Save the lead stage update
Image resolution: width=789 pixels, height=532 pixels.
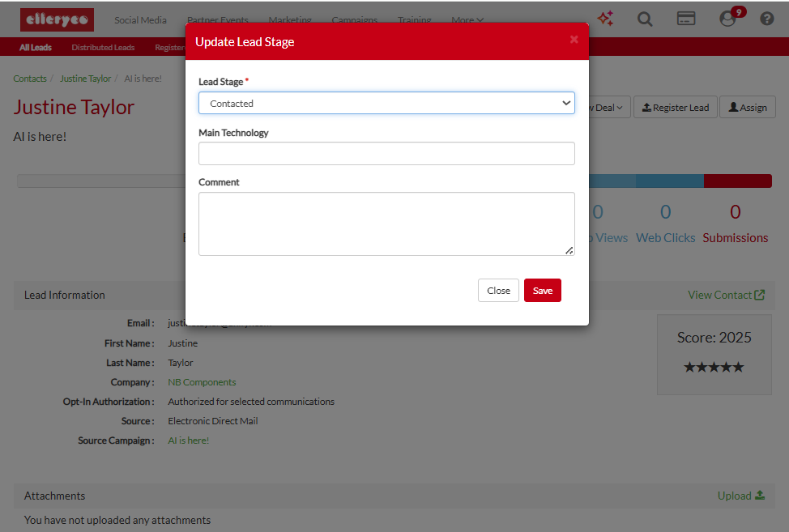pyautogui.click(x=543, y=291)
